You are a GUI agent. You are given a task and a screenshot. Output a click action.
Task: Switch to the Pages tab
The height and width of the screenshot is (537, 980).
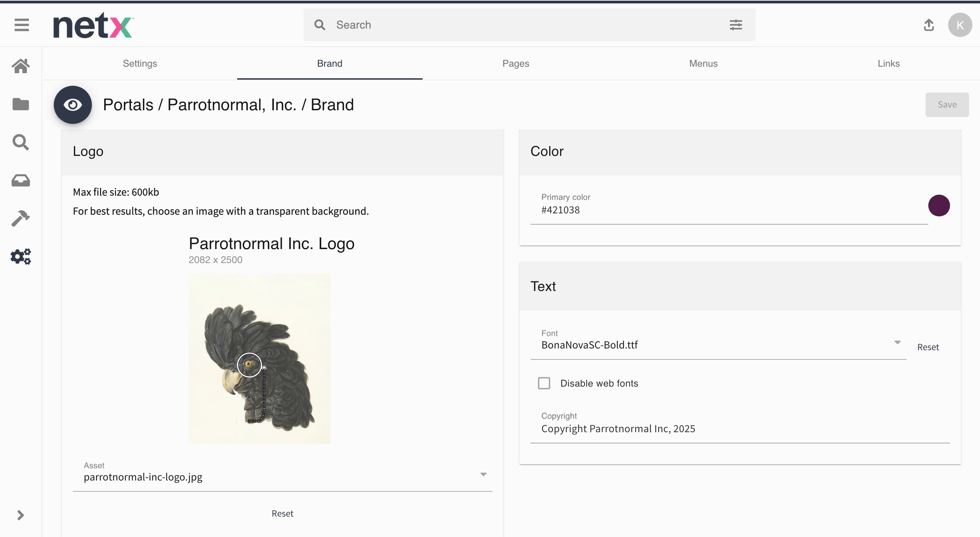click(x=516, y=64)
